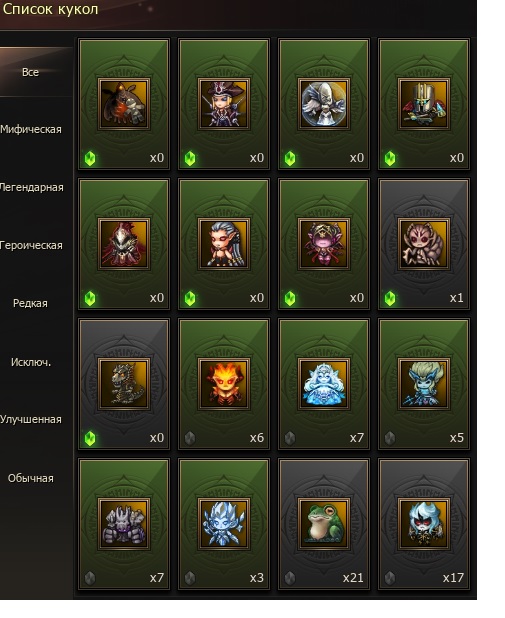Select the skeletal dragon doll icon
This screenshot has width=505, height=618.
click(x=124, y=384)
